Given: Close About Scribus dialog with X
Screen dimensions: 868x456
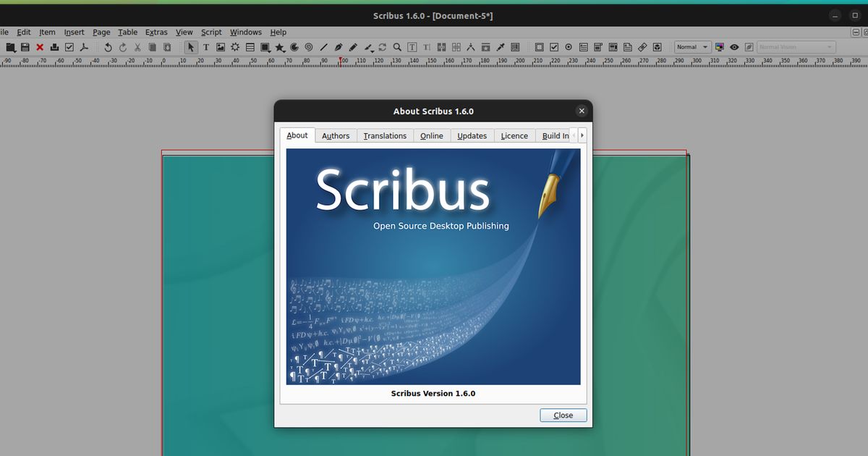Looking at the screenshot, I should pyautogui.click(x=581, y=111).
